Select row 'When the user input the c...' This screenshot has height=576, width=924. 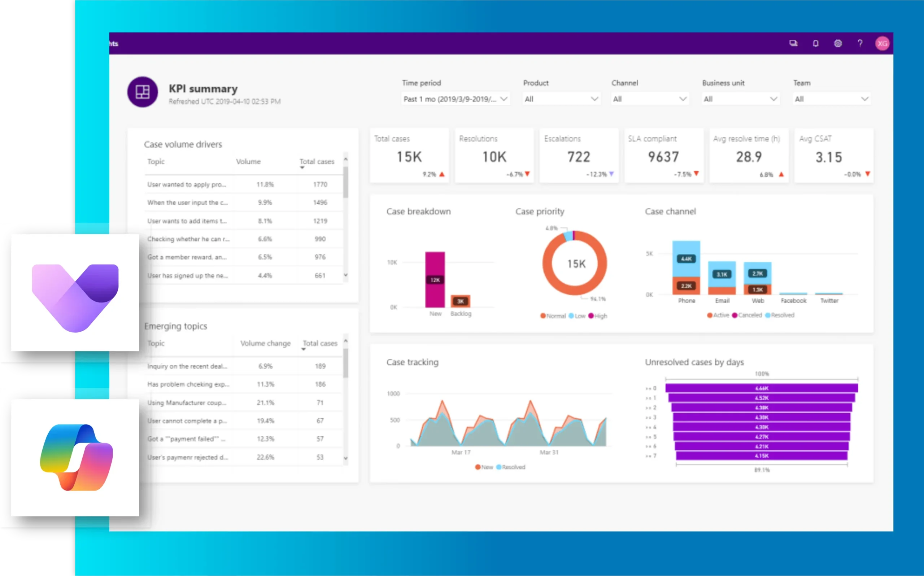(244, 203)
